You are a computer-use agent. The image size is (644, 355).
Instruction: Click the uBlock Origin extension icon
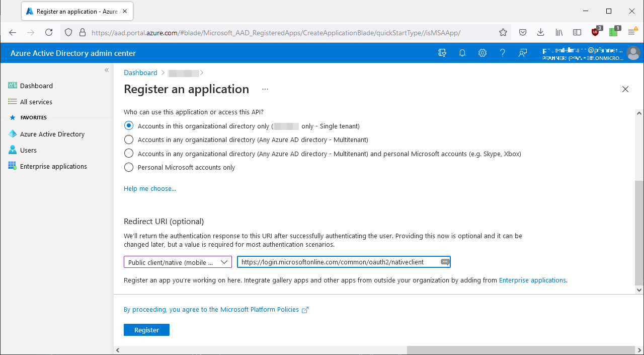pyautogui.click(x=595, y=32)
